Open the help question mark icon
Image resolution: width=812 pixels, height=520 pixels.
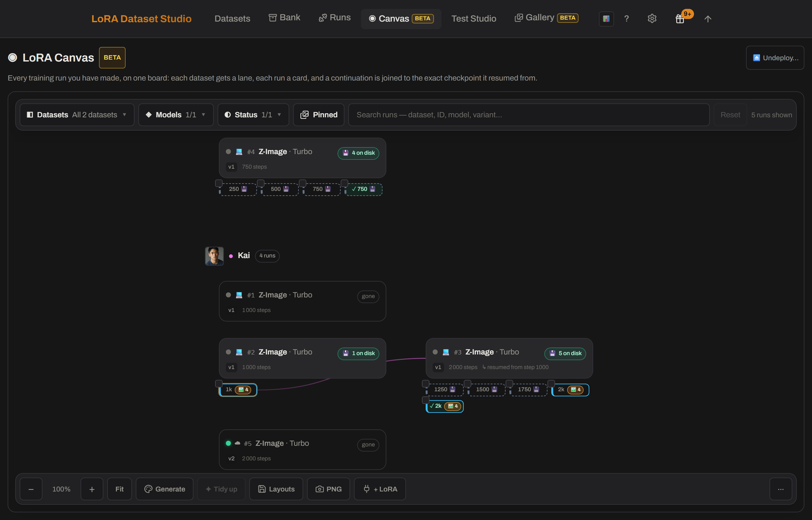pyautogui.click(x=626, y=19)
